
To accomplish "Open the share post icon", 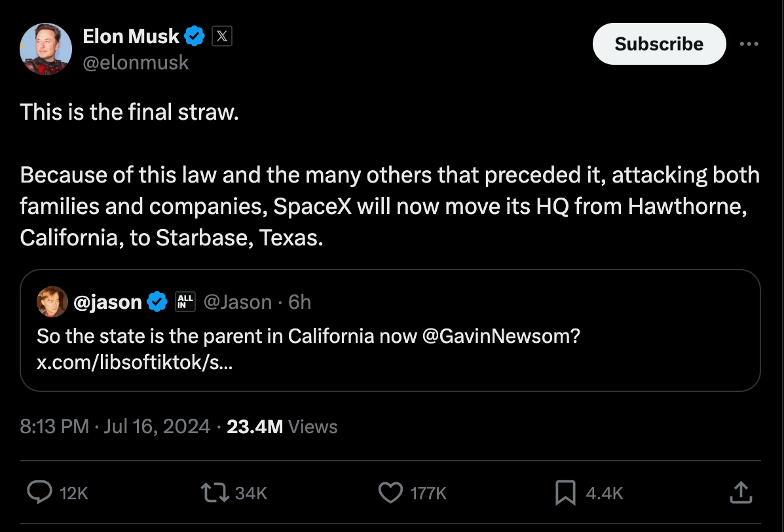I will click(x=739, y=493).
